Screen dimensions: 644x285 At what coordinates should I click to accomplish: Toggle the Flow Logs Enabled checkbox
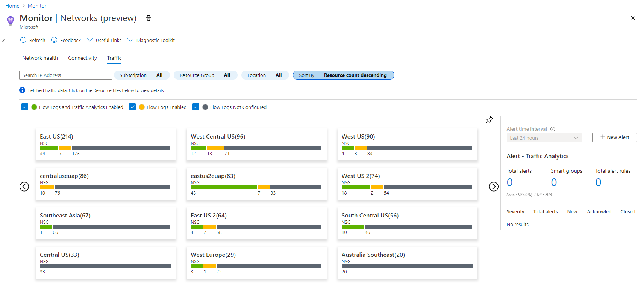pos(132,107)
